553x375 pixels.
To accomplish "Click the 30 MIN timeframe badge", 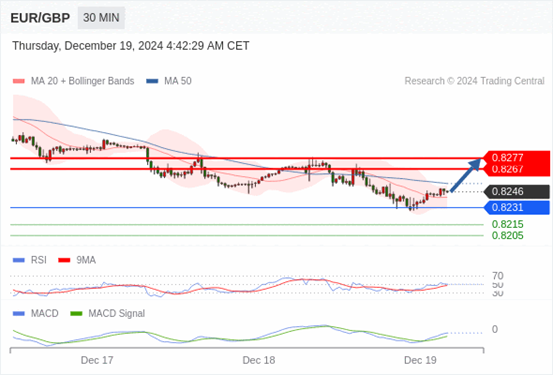I will pos(101,18).
